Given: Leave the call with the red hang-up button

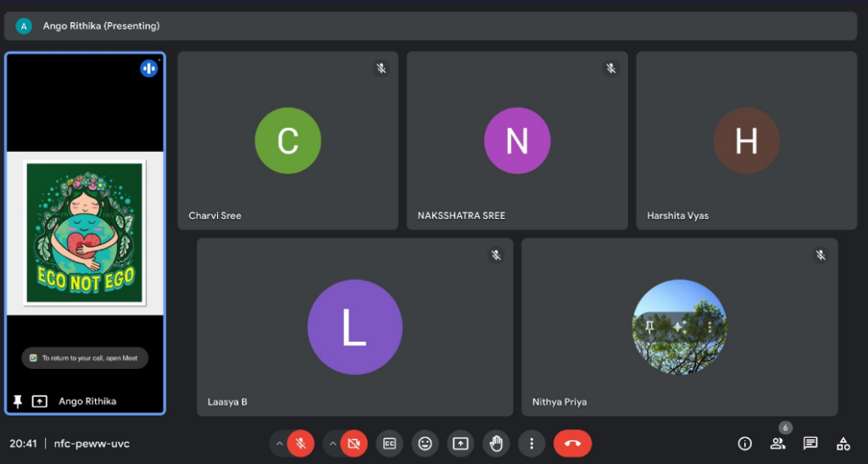Looking at the screenshot, I should (x=572, y=443).
